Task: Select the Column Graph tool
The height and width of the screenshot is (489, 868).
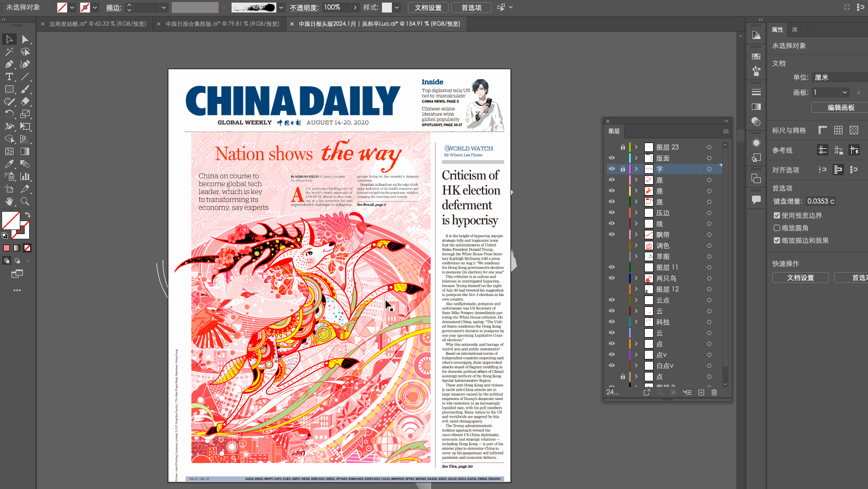Action: [25, 176]
